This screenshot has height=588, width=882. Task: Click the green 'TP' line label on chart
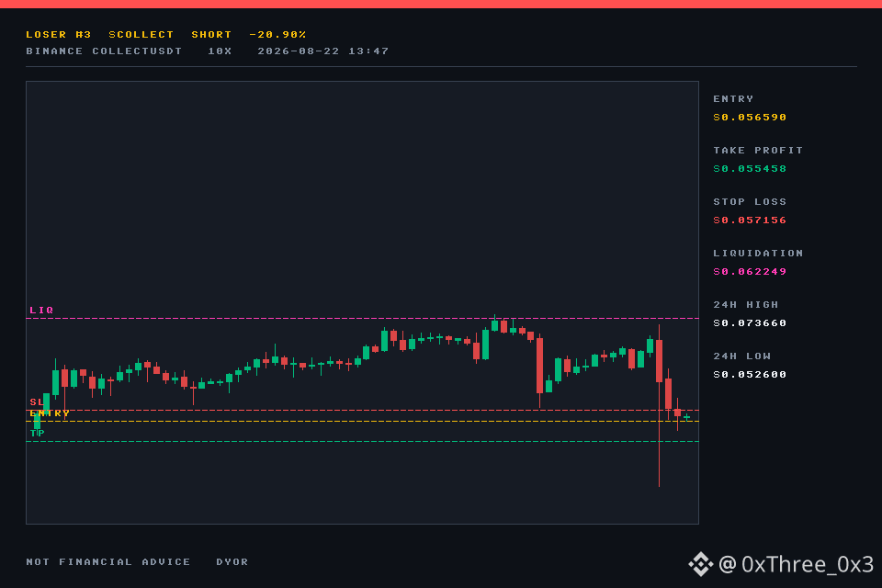click(37, 433)
